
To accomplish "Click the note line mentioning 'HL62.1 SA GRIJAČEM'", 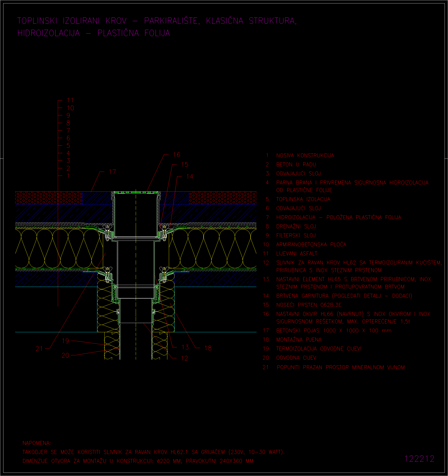I will [x=153, y=452].
